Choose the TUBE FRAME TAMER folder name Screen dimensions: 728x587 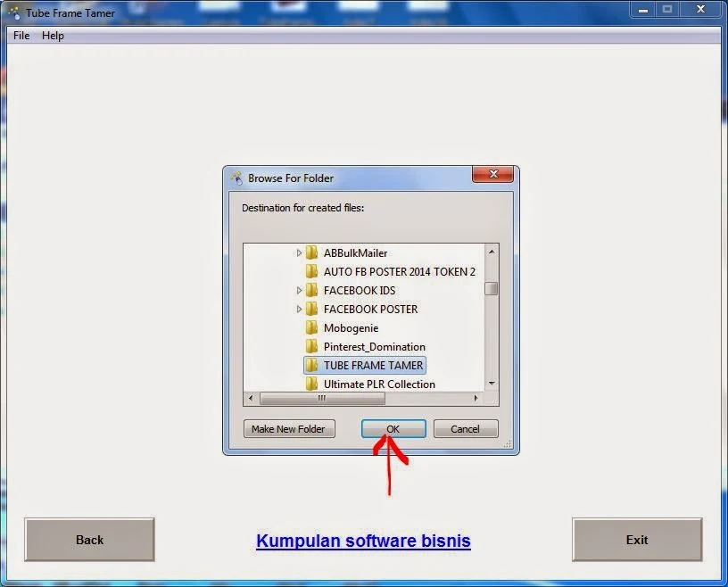[x=374, y=366]
